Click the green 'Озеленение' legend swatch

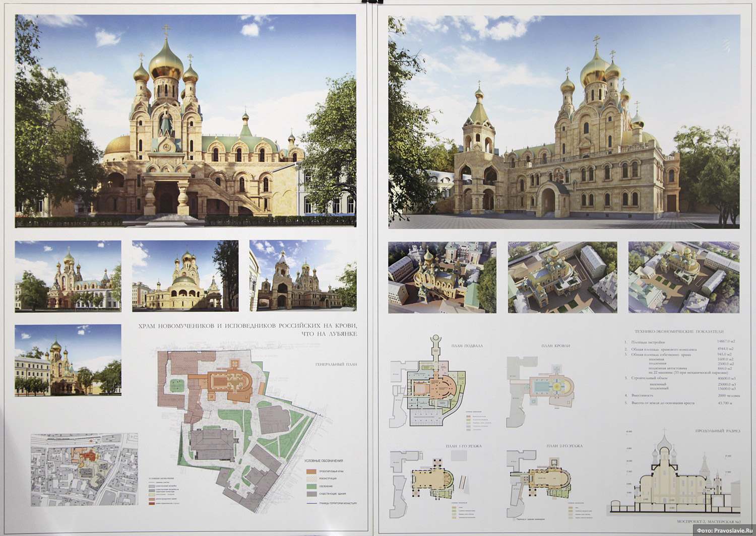pos(311,487)
